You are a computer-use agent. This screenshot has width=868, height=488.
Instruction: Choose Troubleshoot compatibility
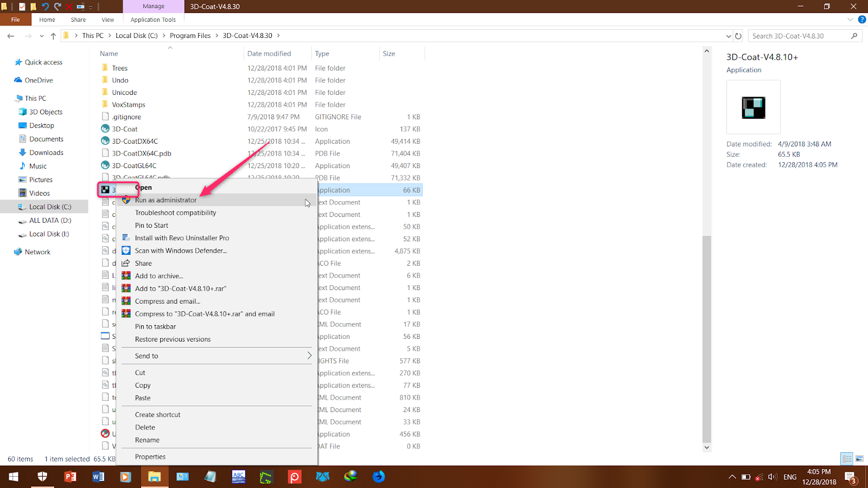216,213
